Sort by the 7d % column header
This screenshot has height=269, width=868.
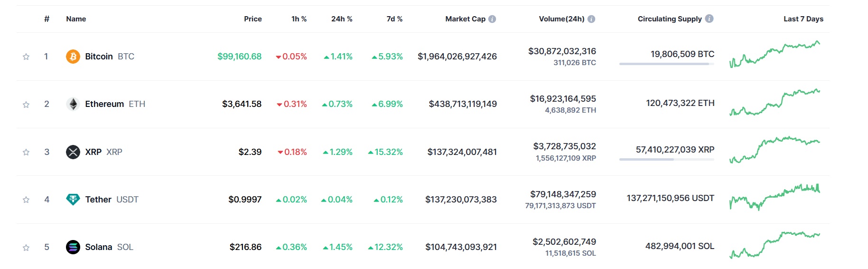(394, 19)
